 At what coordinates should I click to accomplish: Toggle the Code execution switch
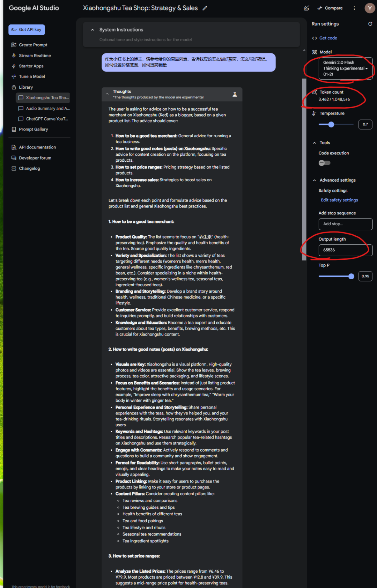pos(324,163)
